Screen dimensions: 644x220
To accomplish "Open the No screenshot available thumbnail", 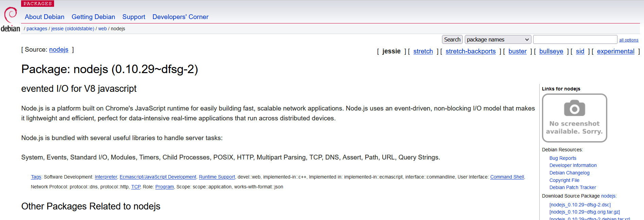I will [x=574, y=118].
